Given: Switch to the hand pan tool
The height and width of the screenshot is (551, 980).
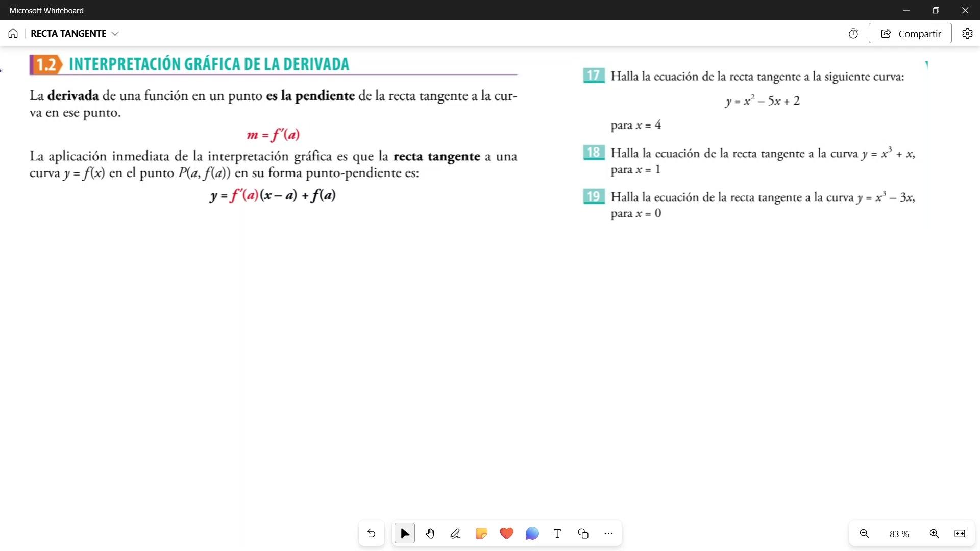Looking at the screenshot, I should coord(430,534).
